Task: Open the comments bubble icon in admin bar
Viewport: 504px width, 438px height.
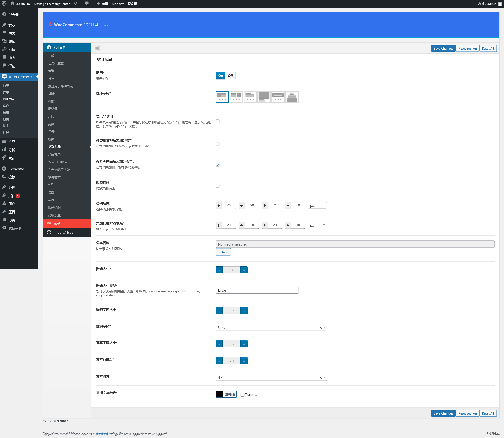Action: pyautogui.click(x=87, y=4)
